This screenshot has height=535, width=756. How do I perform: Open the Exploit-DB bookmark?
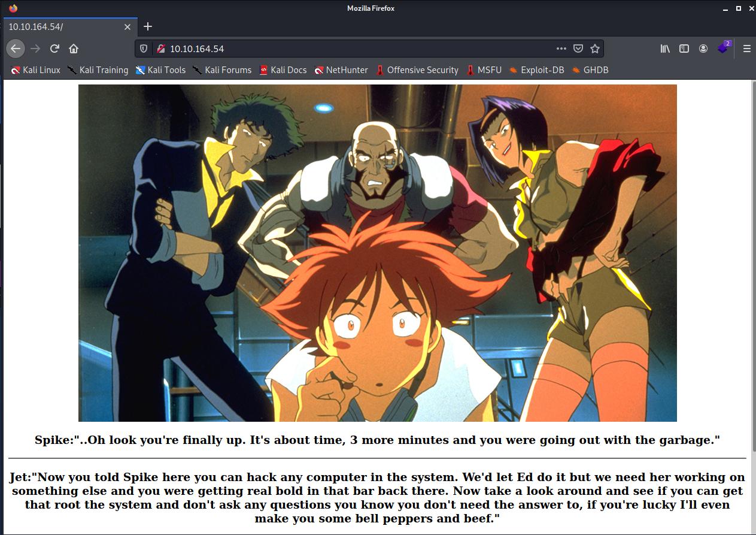pyautogui.click(x=536, y=70)
